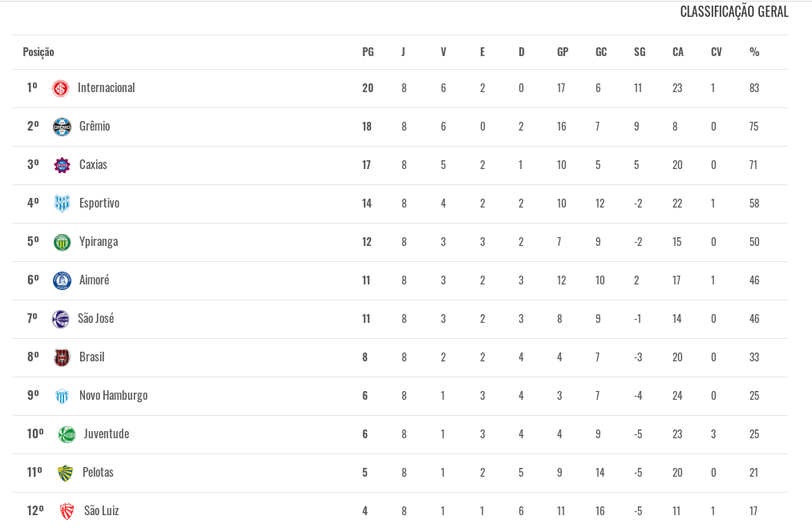Screen dimensions: 812x528
Task: Select the Novo Hamburgo team name
Action: (x=113, y=396)
